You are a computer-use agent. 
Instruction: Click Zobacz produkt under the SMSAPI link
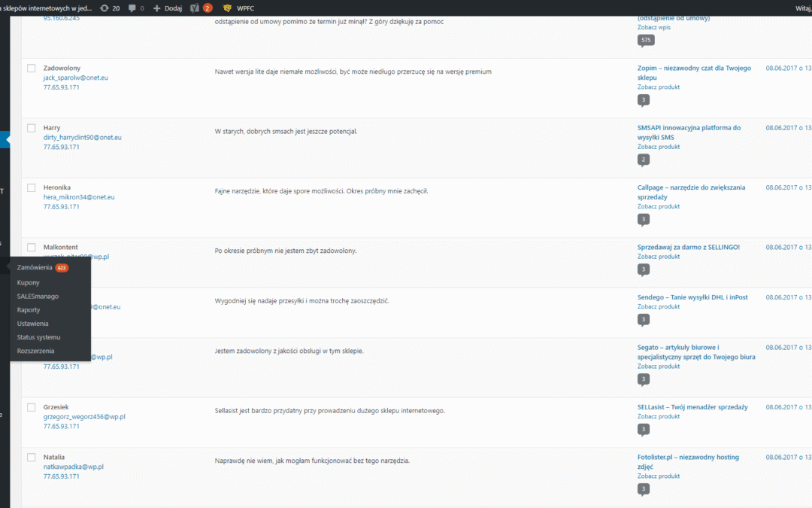coord(658,147)
